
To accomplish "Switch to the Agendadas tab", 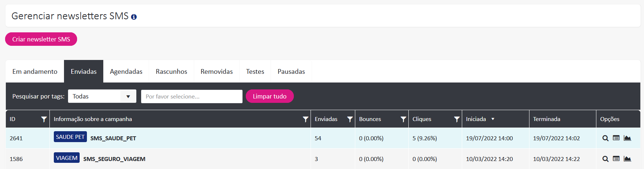I will (x=126, y=72).
